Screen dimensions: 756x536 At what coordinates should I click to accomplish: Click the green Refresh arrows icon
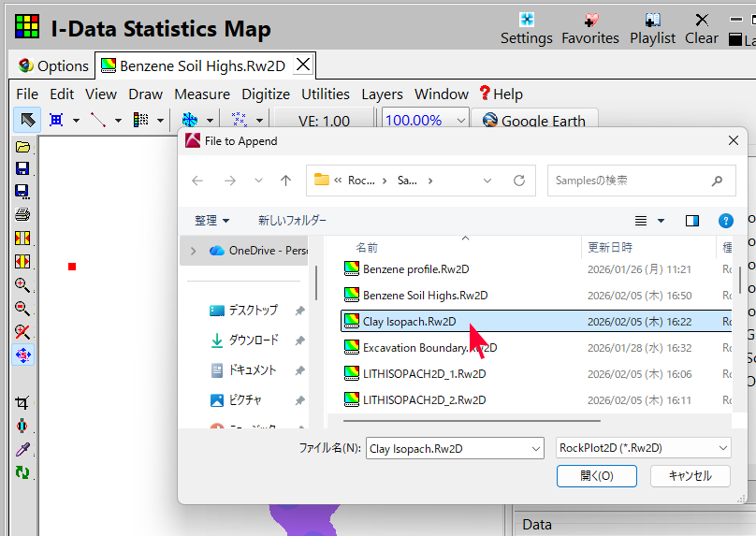click(22, 472)
